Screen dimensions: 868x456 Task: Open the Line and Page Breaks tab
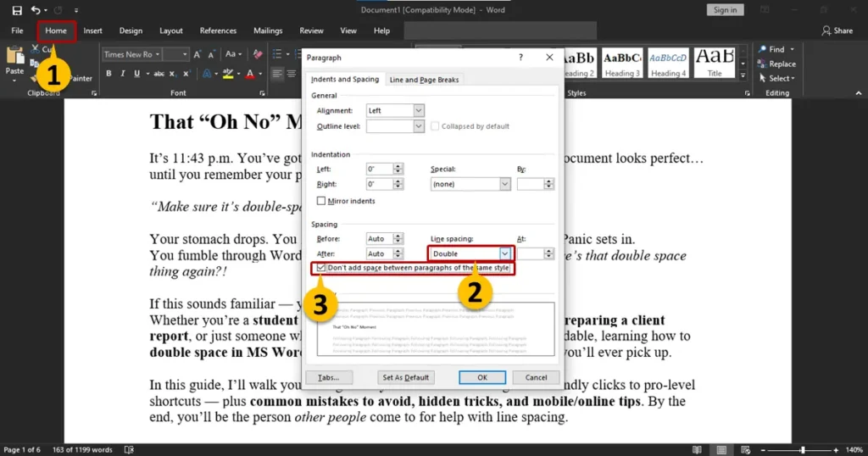(424, 80)
